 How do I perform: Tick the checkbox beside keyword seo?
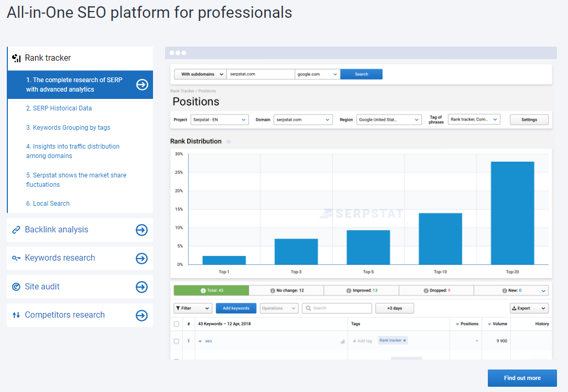177,341
